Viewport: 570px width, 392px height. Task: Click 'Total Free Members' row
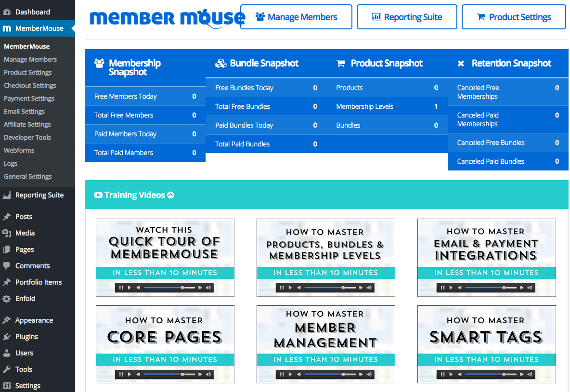click(145, 115)
